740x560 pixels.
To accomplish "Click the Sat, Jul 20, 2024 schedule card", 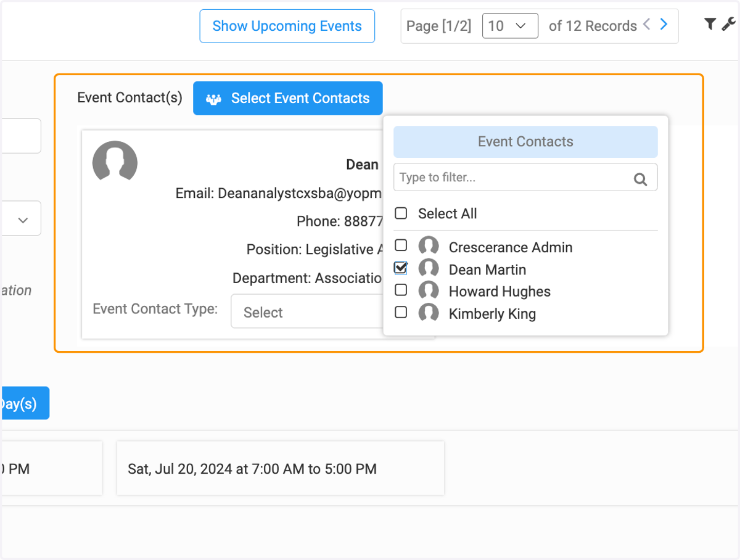I will tap(281, 468).
